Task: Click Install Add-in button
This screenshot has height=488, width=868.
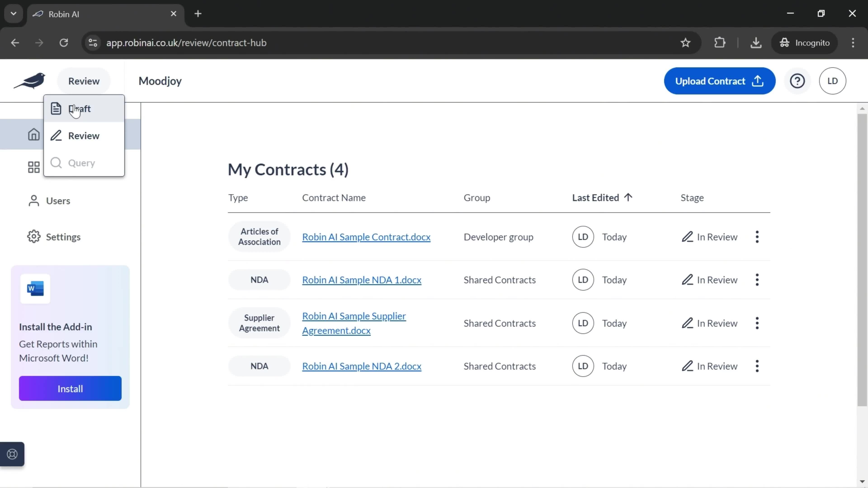Action: [70, 389]
